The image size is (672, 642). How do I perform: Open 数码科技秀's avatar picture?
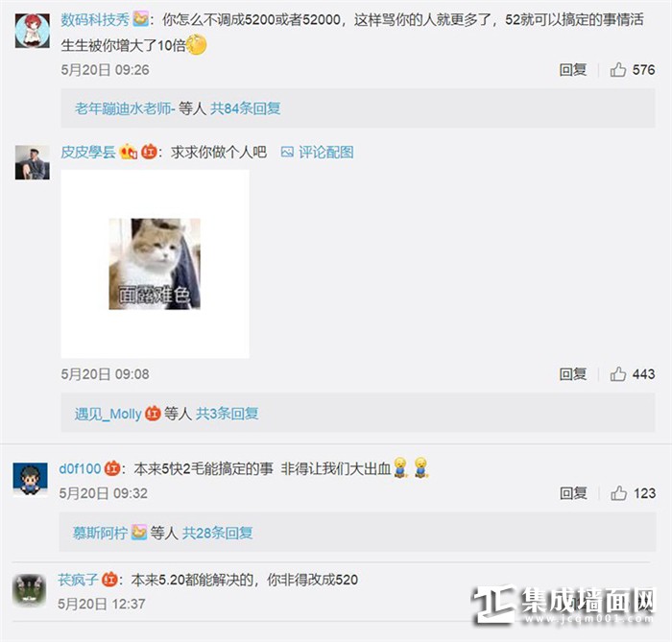point(33,31)
